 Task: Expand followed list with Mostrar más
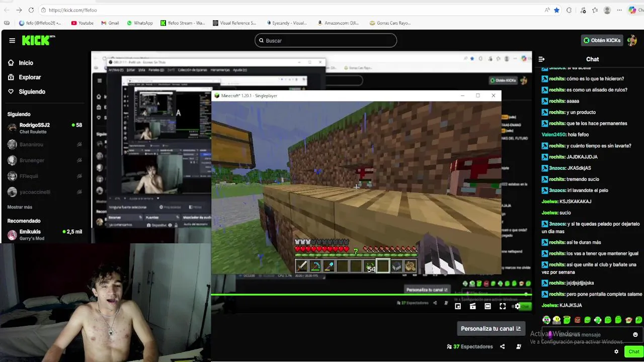20,207
